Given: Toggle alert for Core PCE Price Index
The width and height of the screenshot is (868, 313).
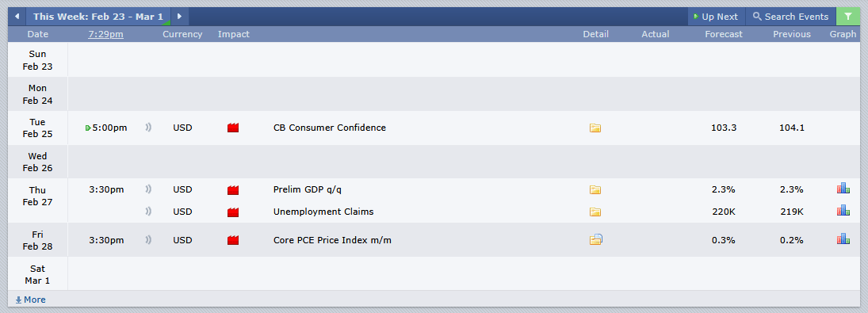Looking at the screenshot, I should [147, 240].
